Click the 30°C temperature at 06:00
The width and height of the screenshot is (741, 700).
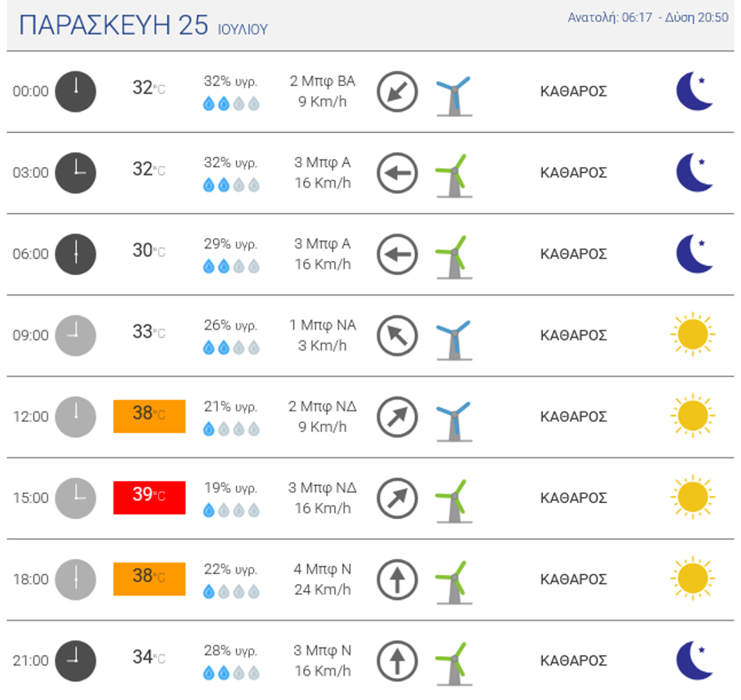pos(148,251)
